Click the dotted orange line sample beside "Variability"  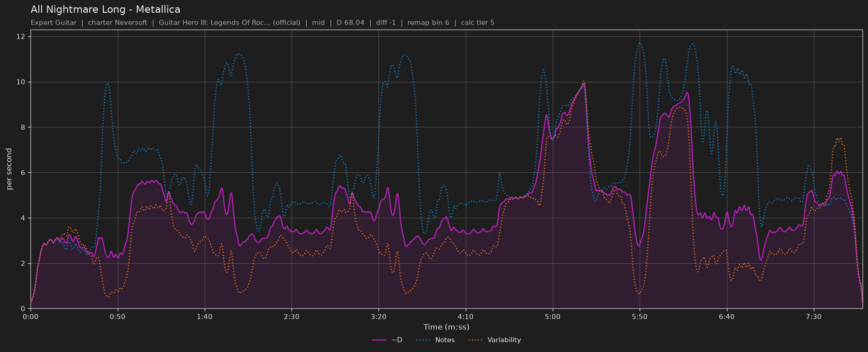475,340
